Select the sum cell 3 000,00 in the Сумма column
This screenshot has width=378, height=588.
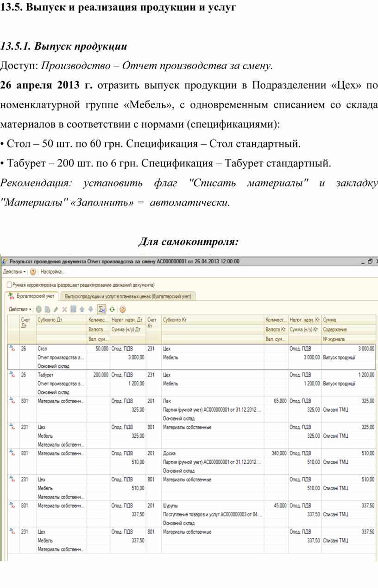348,348
